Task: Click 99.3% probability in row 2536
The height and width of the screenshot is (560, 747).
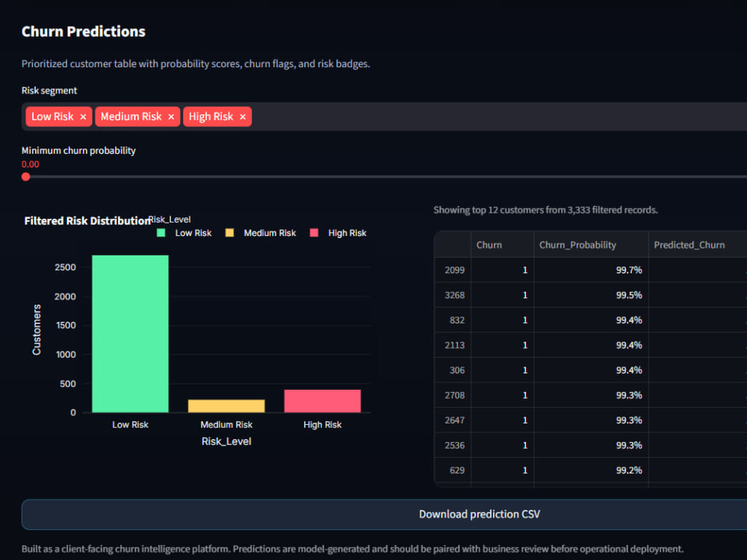Action: point(591,445)
